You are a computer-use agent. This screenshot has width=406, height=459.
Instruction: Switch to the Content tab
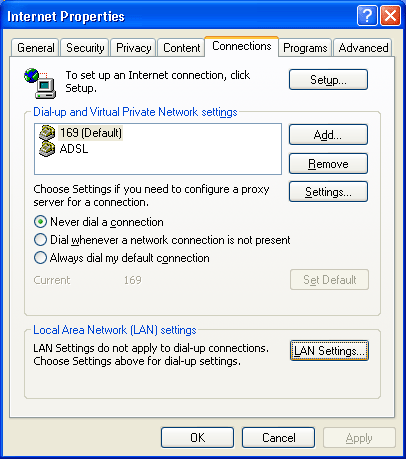[181, 48]
